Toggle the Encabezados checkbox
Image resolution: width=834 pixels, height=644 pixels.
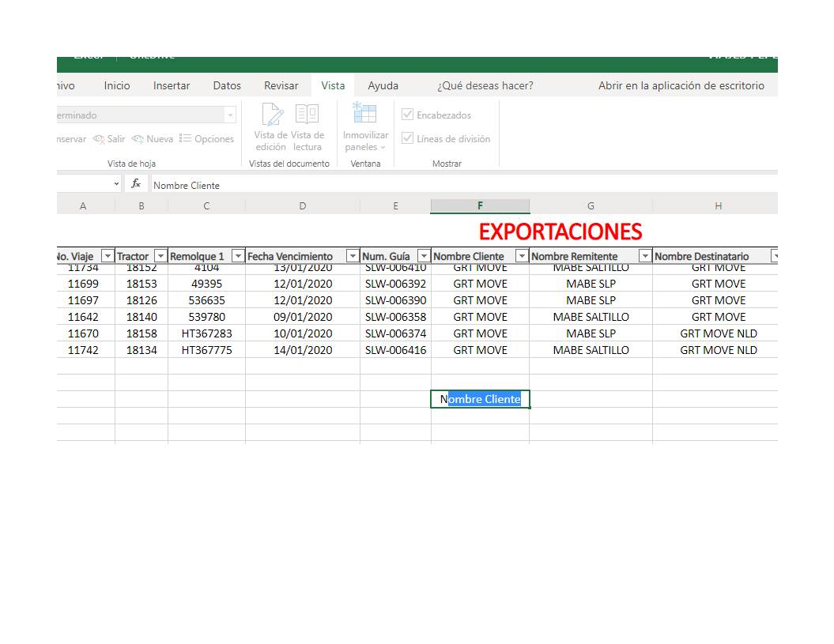[x=407, y=115]
